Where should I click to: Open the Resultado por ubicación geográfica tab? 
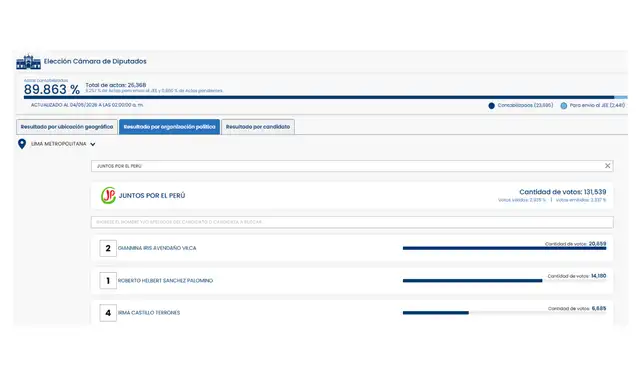click(67, 127)
